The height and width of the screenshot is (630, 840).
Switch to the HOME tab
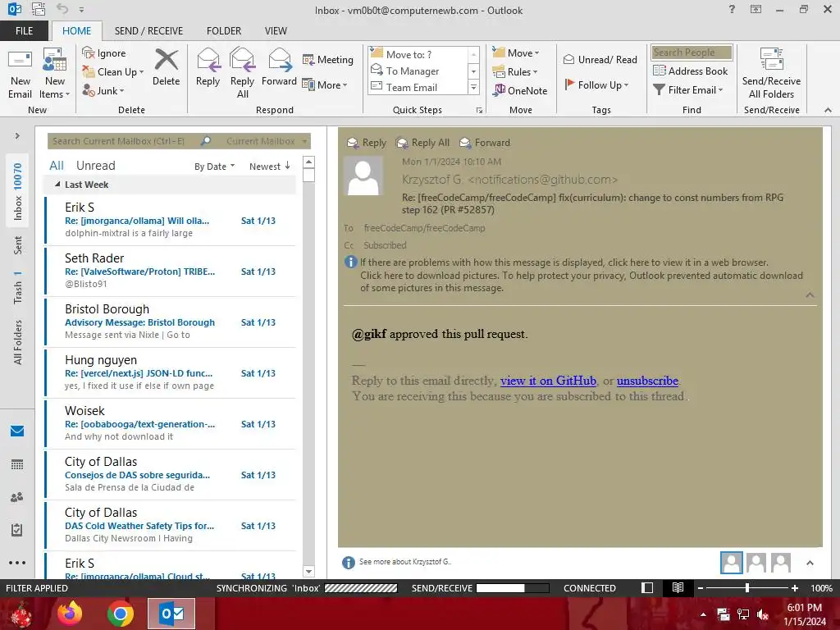76,31
